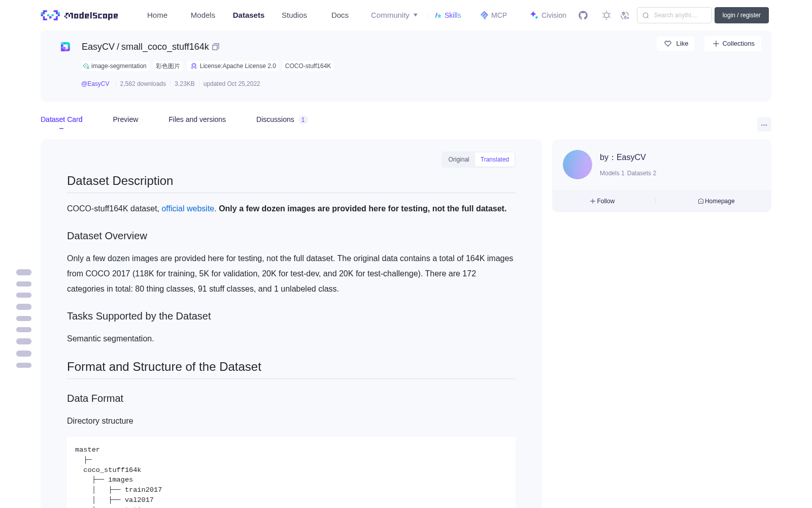The image size is (812, 508).
Task: Go to the Home nav item
Action: point(157,15)
